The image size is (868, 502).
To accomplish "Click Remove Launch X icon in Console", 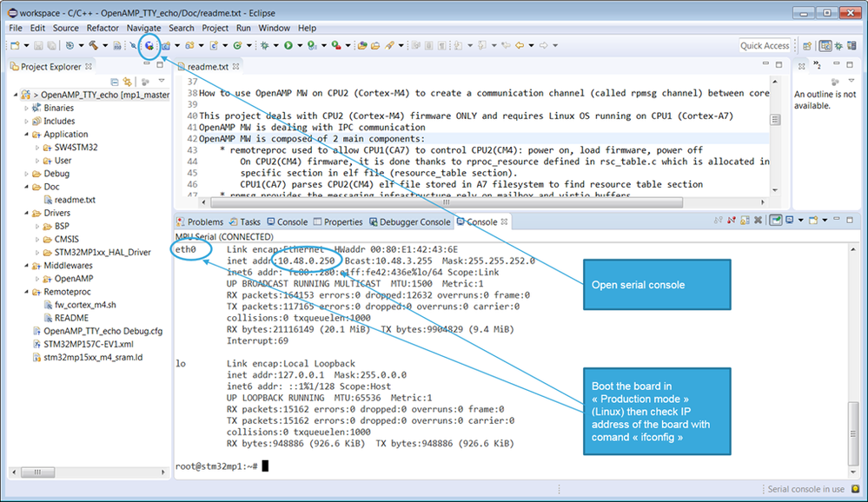I will point(758,221).
